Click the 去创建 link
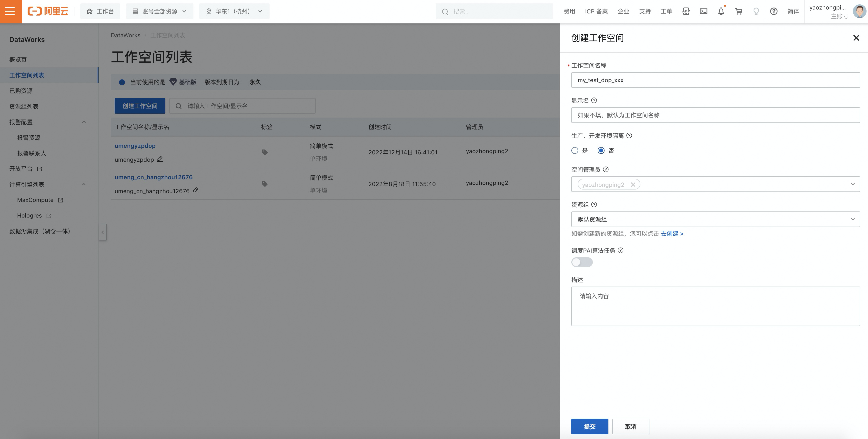The width and height of the screenshot is (868, 439). click(672, 233)
